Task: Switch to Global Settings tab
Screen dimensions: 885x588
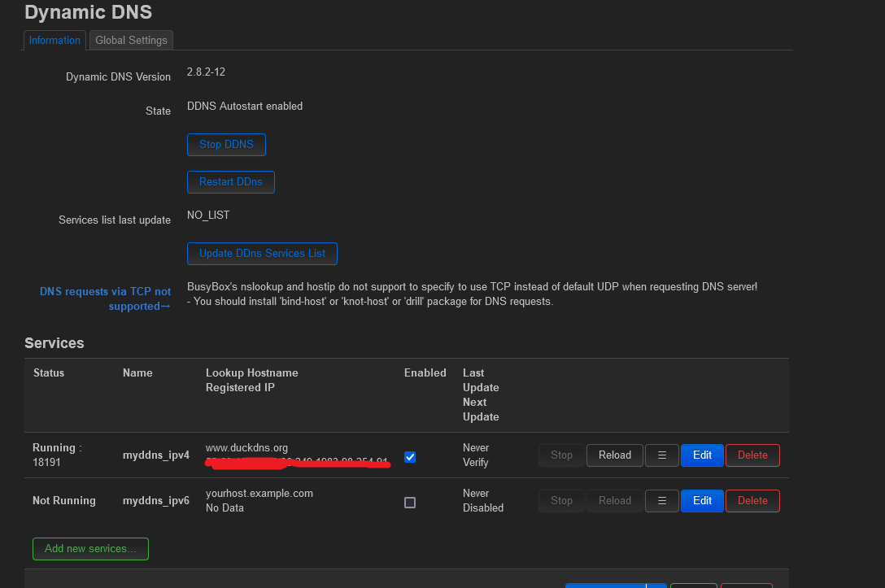Action: (x=131, y=40)
